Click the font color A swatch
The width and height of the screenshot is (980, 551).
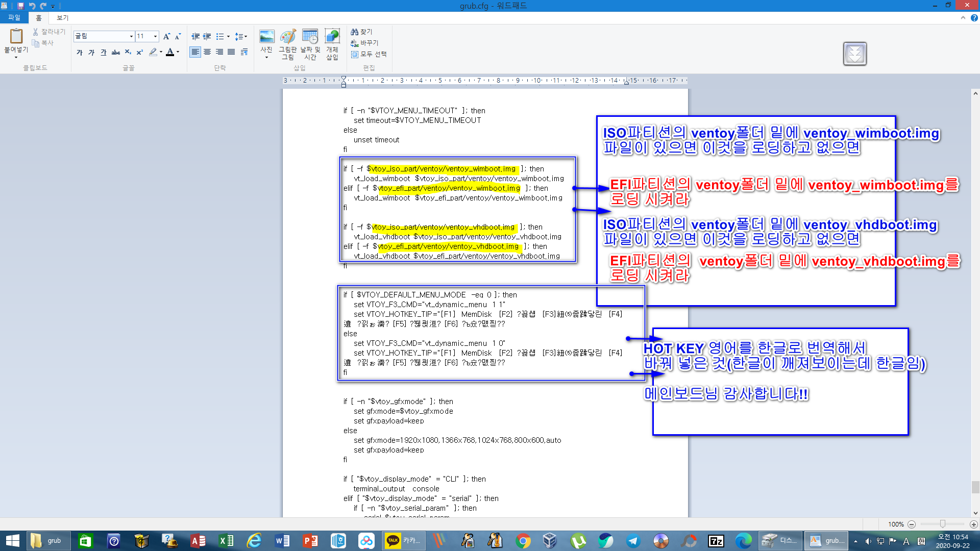click(x=170, y=52)
